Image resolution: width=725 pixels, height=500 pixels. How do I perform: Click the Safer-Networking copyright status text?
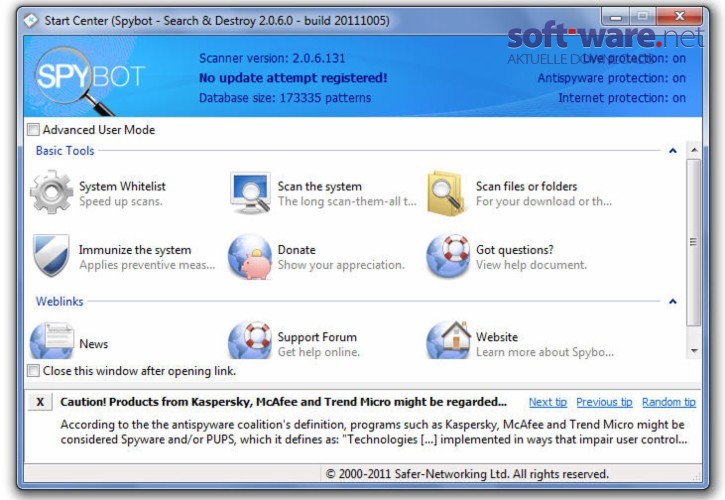[x=467, y=474]
